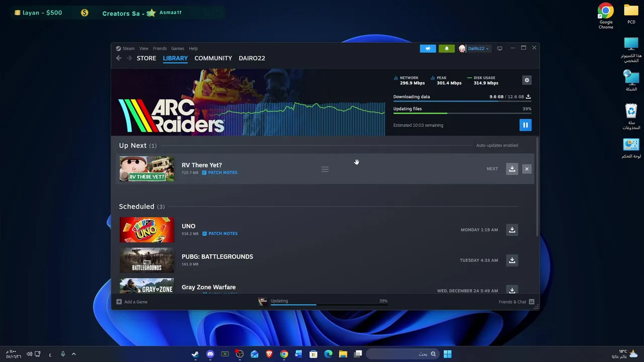Open the Steam announcements megaphone icon

tap(428, 48)
